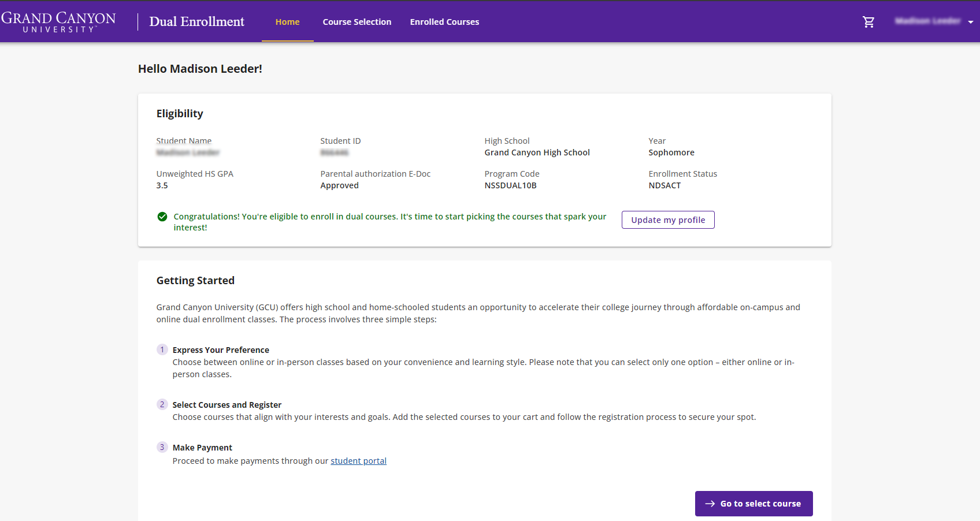Expand the user account dropdown arrow

point(971,22)
